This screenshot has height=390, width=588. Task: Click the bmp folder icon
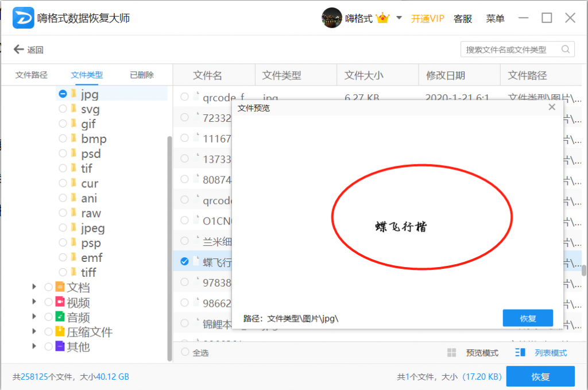[74, 138]
